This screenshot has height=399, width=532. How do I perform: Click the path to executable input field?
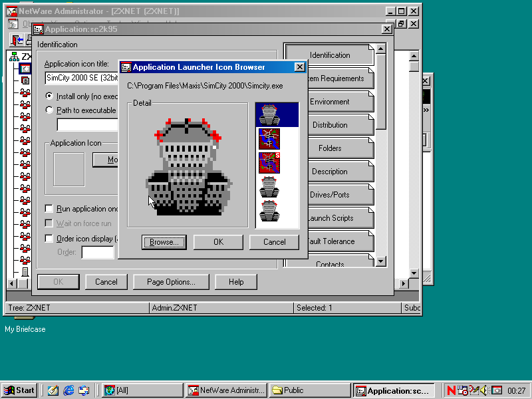(x=88, y=124)
